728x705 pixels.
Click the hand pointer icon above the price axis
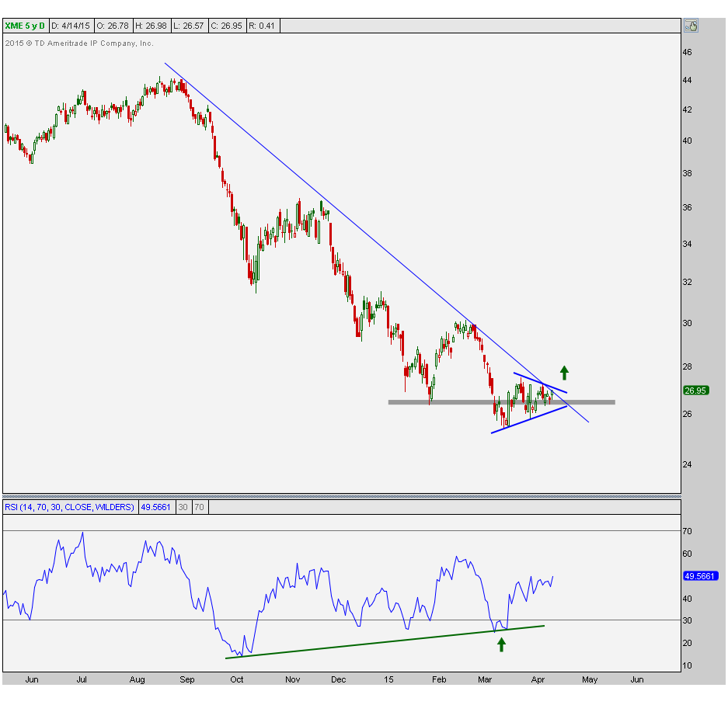coord(691,26)
